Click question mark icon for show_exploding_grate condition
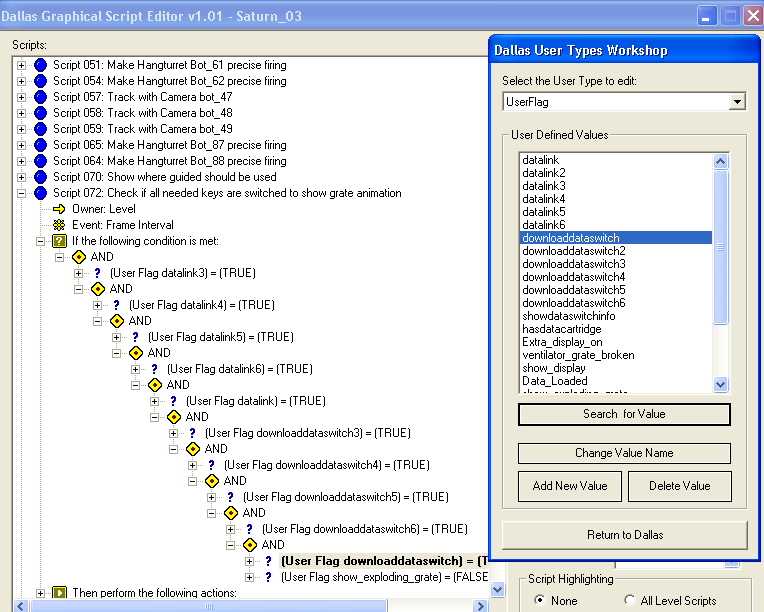 (x=268, y=577)
